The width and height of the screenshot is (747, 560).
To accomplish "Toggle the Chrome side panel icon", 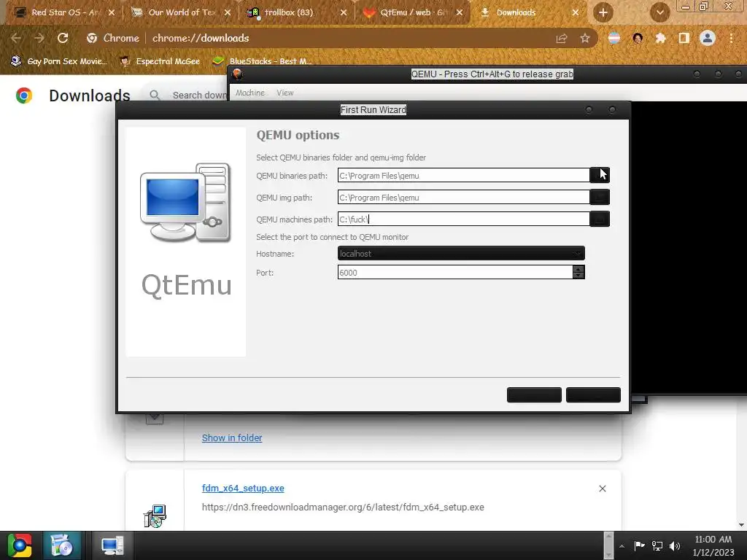I will click(x=684, y=38).
